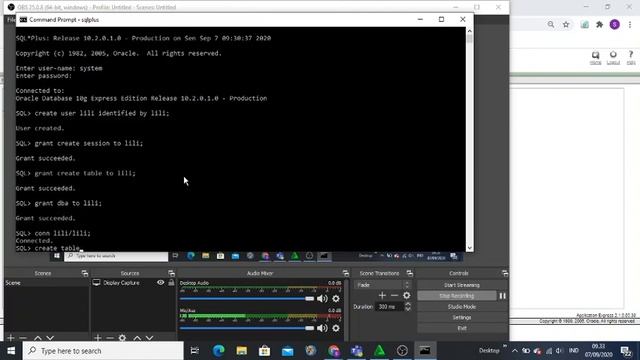Pop out the Scene Transitions dock
This screenshot has width=640, height=360.
[x=409, y=273]
